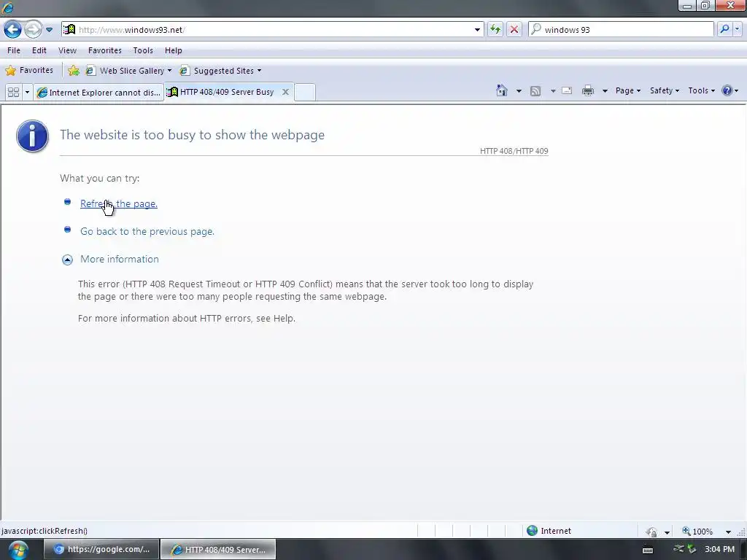Open Web Slice Gallery in favorites bar
The image size is (747, 560).
pyautogui.click(x=128, y=71)
